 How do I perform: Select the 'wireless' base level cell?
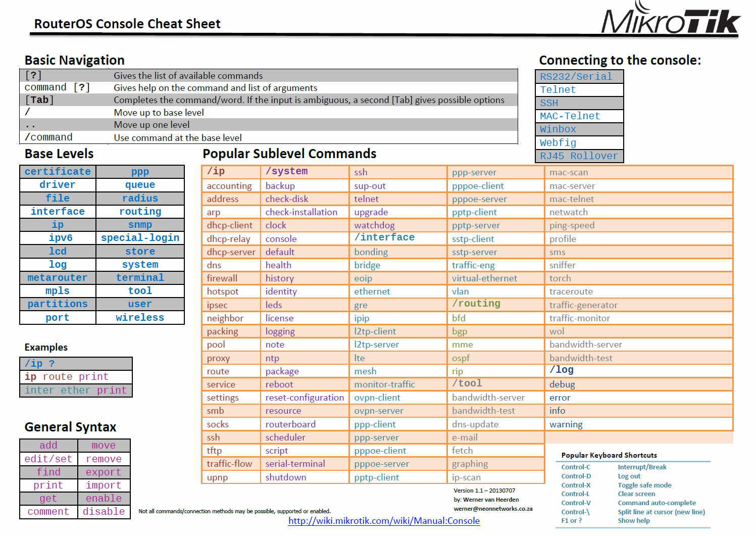(140, 318)
